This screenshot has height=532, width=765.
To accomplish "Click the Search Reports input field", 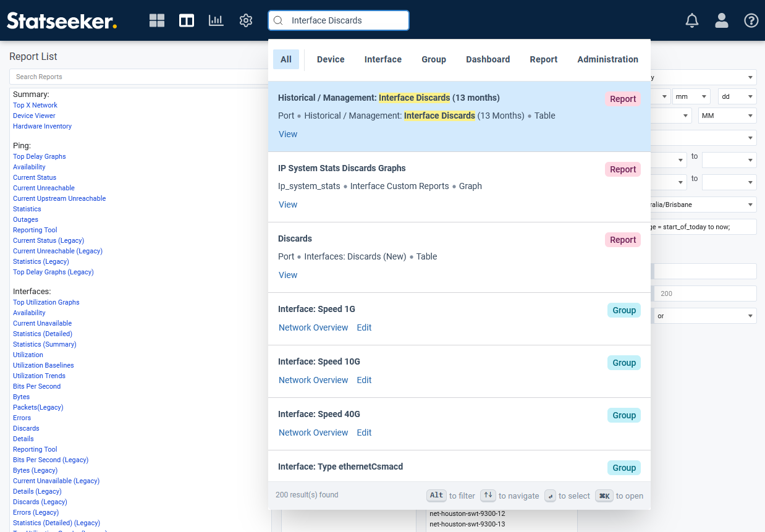I will [139, 77].
